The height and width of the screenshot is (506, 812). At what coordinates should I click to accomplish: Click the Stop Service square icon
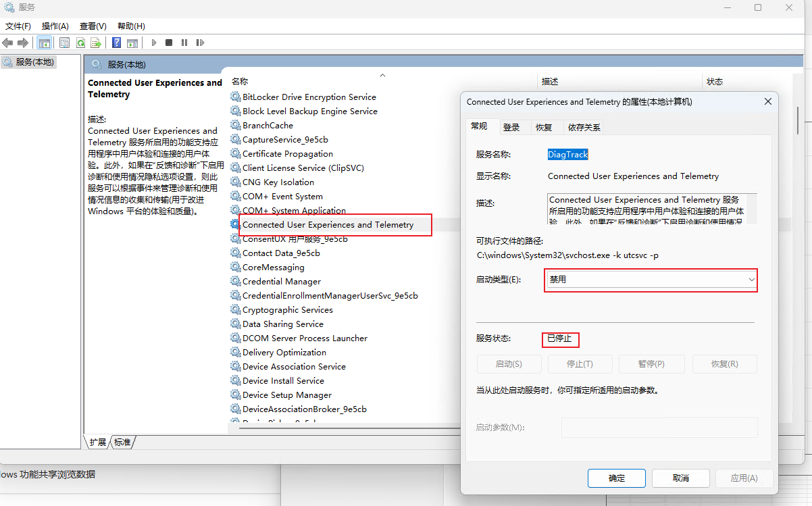[x=168, y=43]
